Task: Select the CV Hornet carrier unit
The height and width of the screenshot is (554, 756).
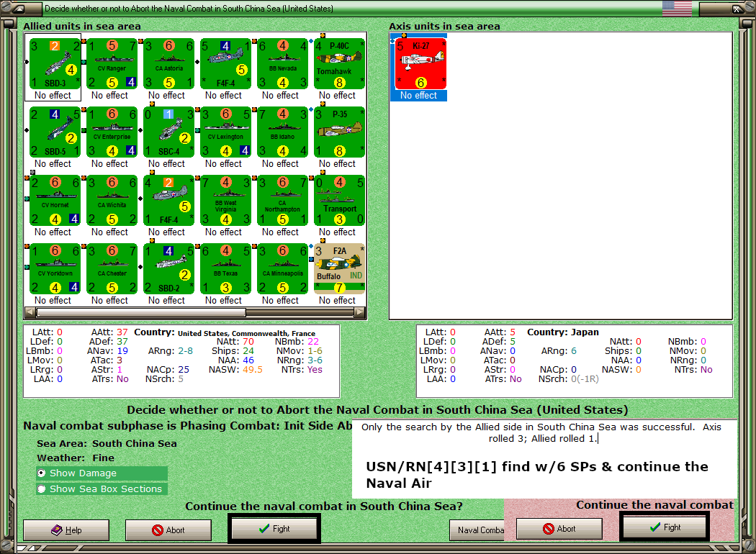Action: click(x=55, y=201)
